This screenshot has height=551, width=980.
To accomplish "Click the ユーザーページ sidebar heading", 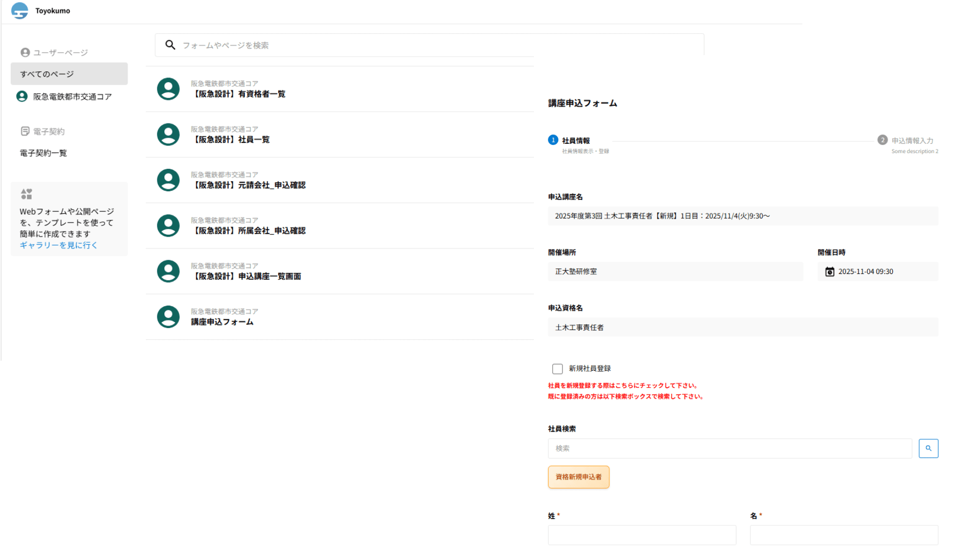I will click(61, 53).
